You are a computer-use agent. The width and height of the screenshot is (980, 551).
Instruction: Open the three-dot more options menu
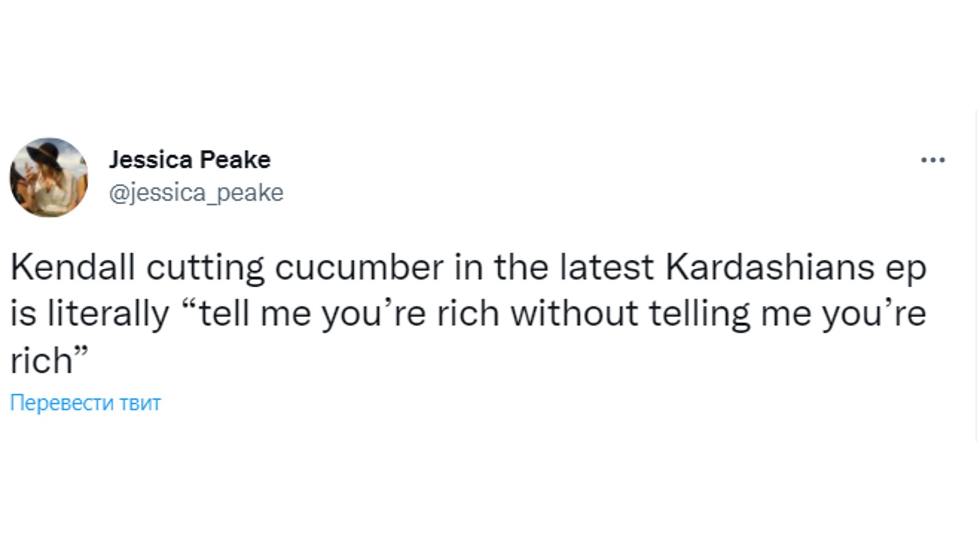(932, 160)
